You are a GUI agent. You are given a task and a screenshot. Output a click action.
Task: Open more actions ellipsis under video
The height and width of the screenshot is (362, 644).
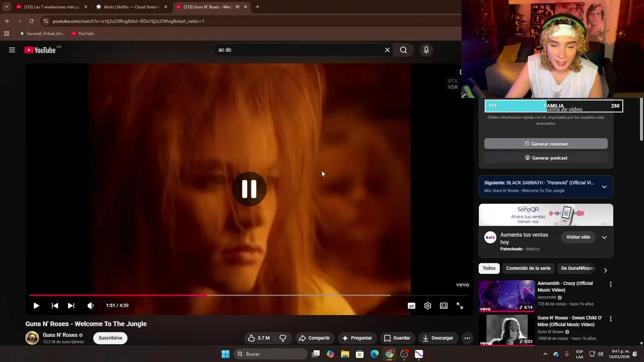click(467, 338)
